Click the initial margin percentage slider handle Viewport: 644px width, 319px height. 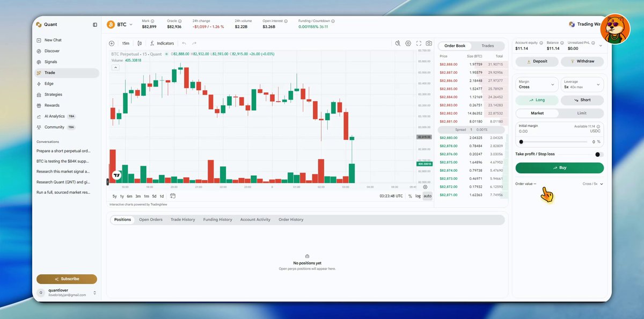[x=521, y=142]
